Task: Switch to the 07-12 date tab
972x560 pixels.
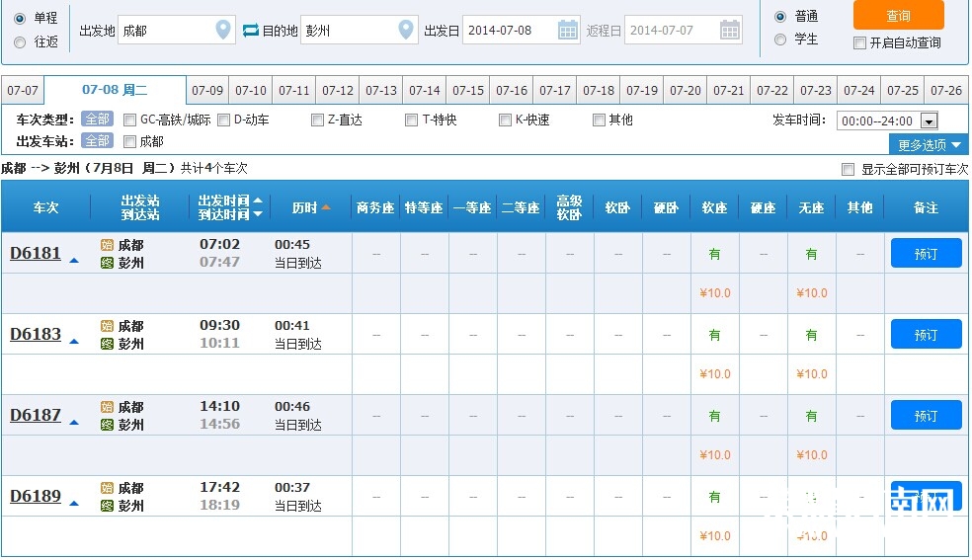Action: tap(337, 91)
